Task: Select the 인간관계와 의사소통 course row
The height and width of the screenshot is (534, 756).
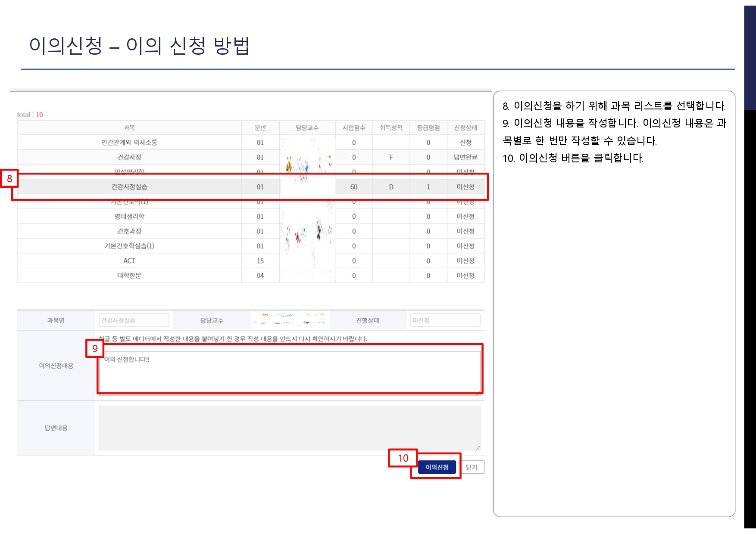Action: click(251, 143)
